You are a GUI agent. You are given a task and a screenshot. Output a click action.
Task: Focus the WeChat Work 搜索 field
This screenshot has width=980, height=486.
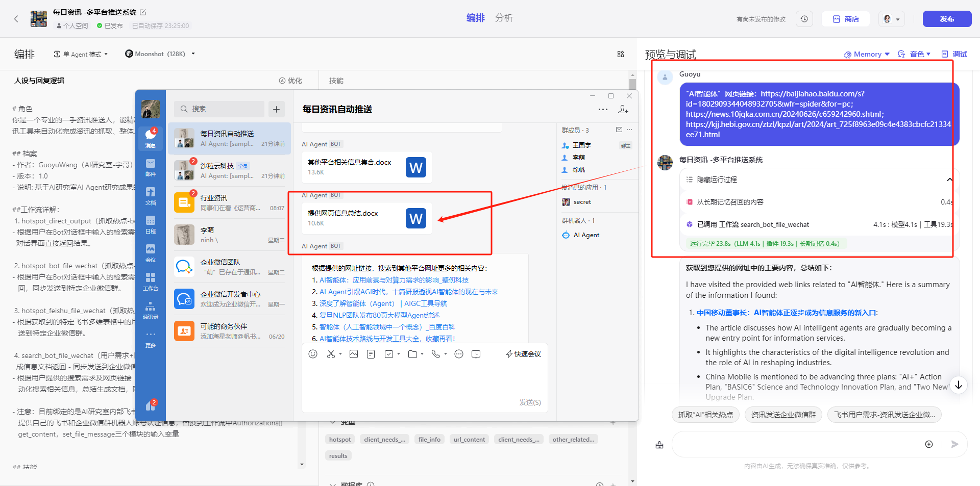pyautogui.click(x=219, y=109)
